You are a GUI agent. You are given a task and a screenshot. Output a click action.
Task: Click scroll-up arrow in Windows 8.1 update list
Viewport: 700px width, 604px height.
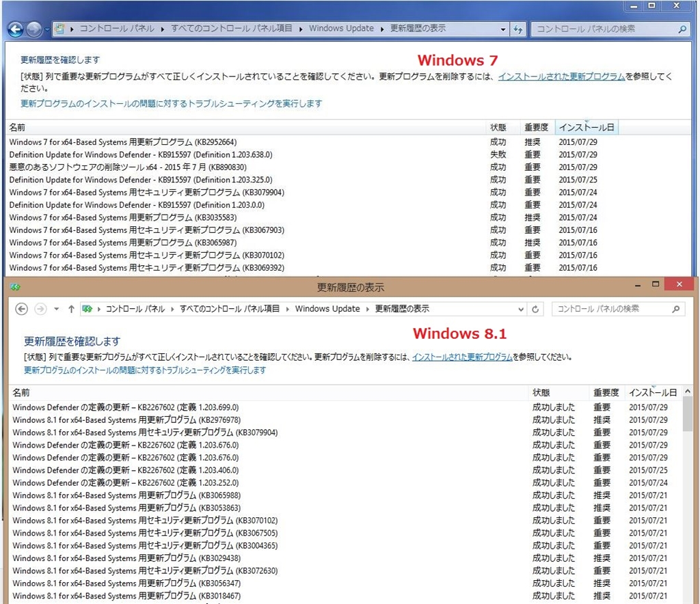688,392
